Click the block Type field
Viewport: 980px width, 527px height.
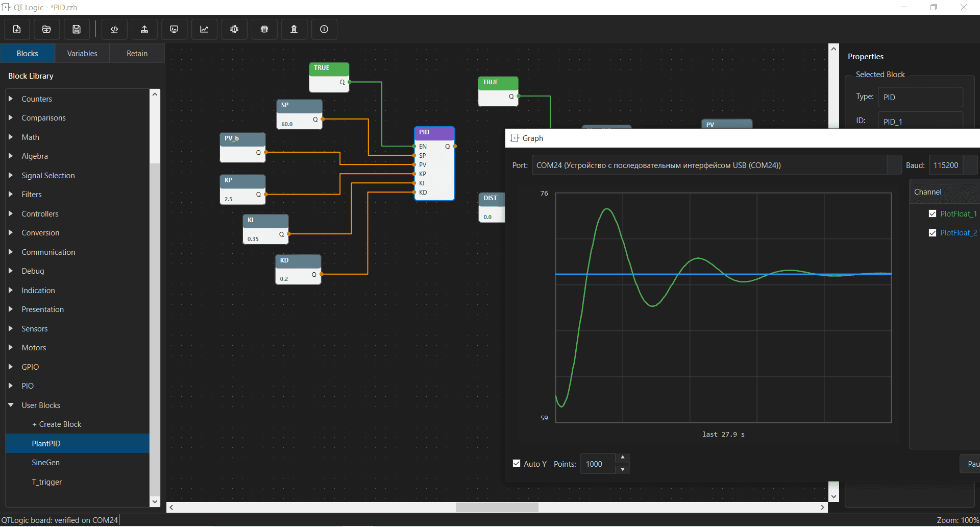point(920,97)
